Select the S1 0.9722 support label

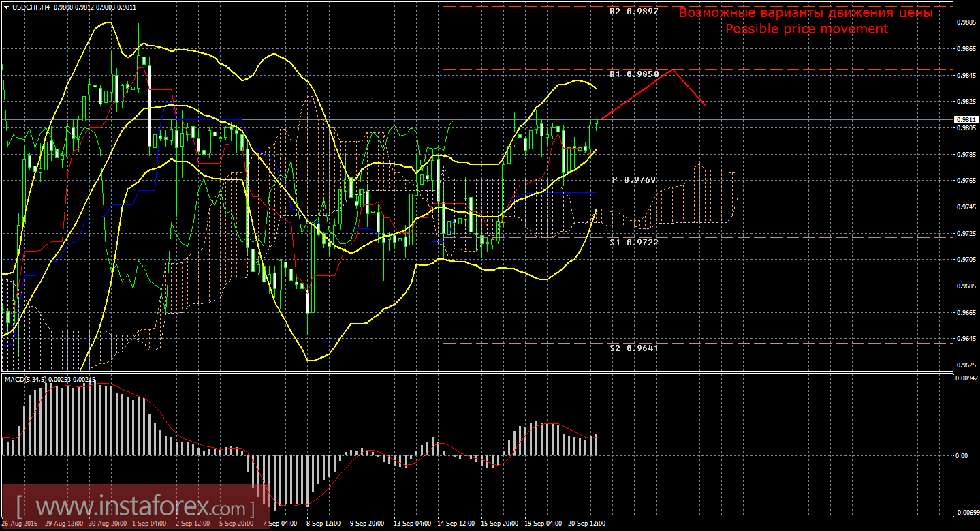pos(633,242)
